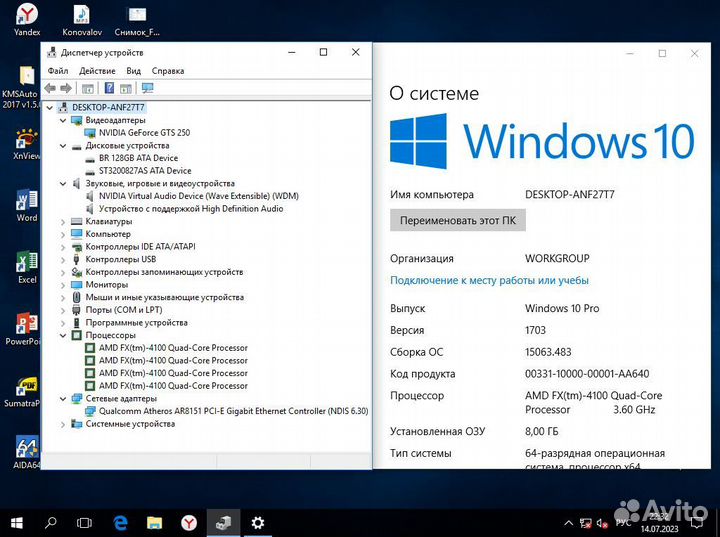Screen dimensions: 720x537
Task: Click the Scan for hardware changes monitor icon
Action: tap(147, 88)
